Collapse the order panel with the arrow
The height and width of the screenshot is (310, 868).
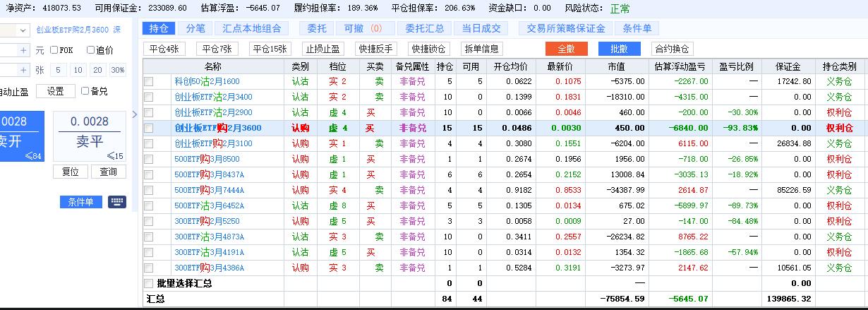click(x=135, y=115)
